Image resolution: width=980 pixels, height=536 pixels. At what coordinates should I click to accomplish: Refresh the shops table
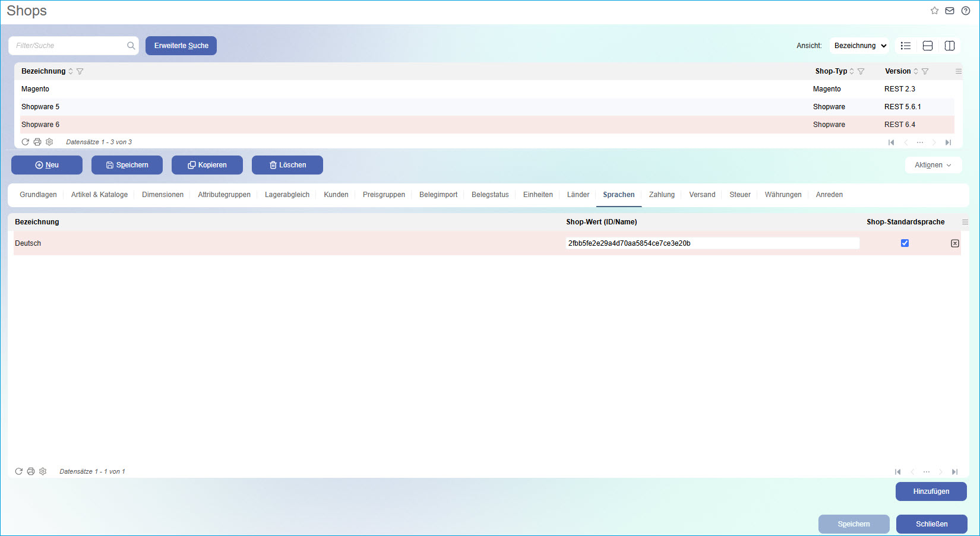tap(25, 142)
